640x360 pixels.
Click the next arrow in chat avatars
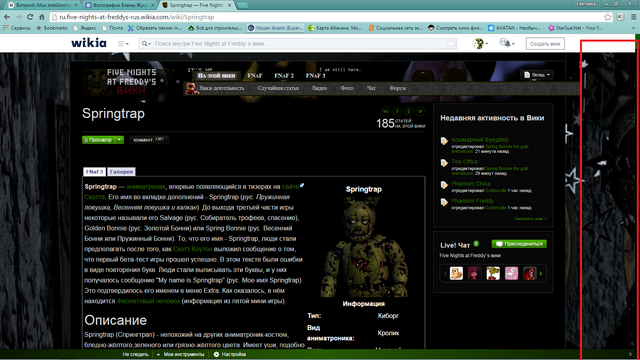[x=541, y=273]
